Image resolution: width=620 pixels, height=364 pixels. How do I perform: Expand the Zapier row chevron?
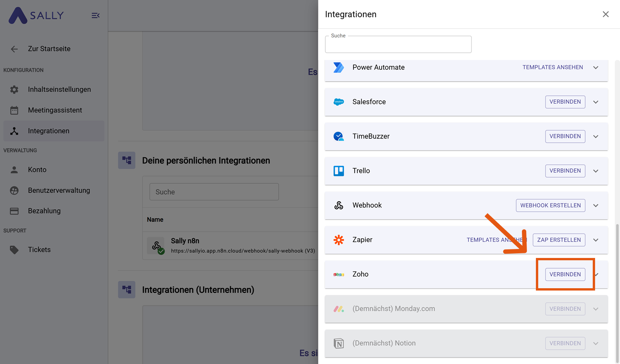596,240
